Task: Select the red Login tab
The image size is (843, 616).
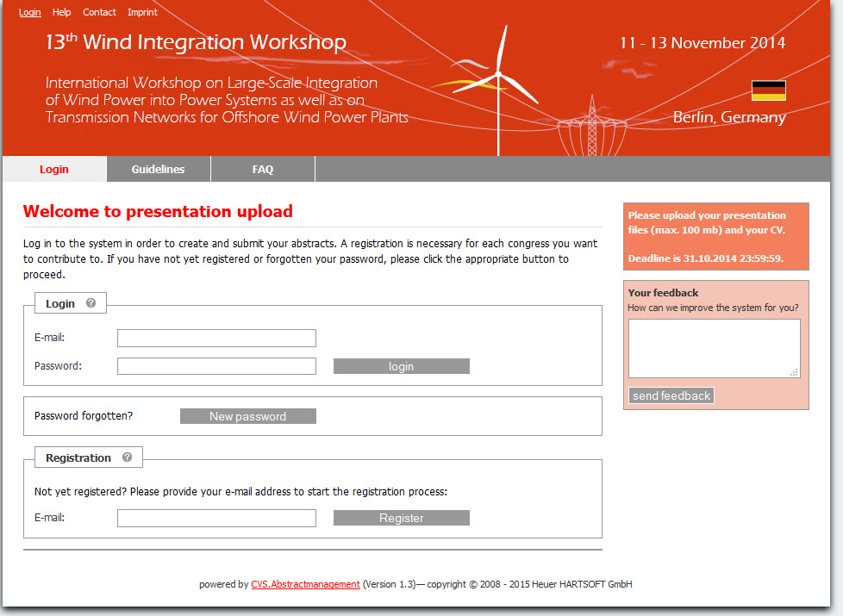Action: [x=54, y=170]
